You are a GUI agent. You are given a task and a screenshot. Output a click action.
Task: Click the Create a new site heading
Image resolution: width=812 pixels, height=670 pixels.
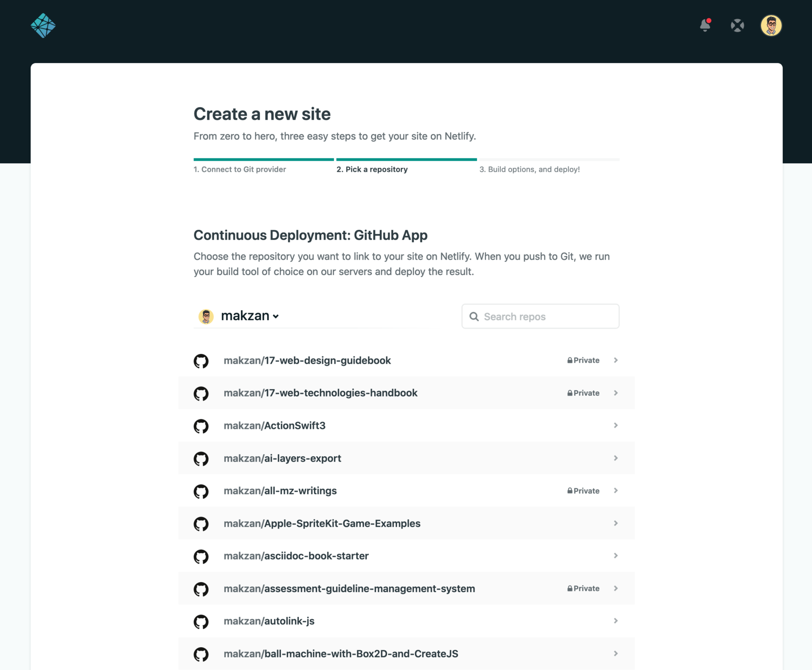(262, 114)
